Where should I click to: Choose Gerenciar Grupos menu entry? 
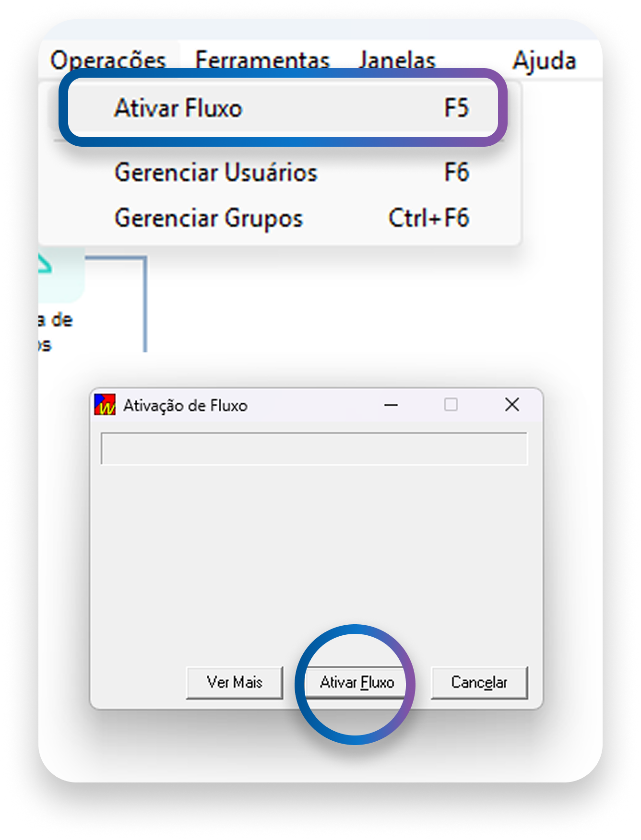point(209,218)
